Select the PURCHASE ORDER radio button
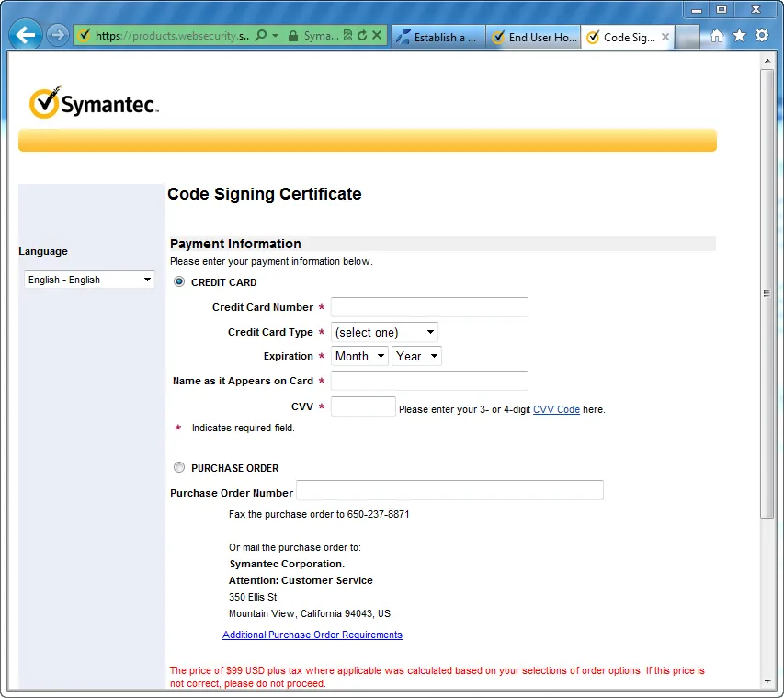The image size is (784, 698). (x=178, y=467)
